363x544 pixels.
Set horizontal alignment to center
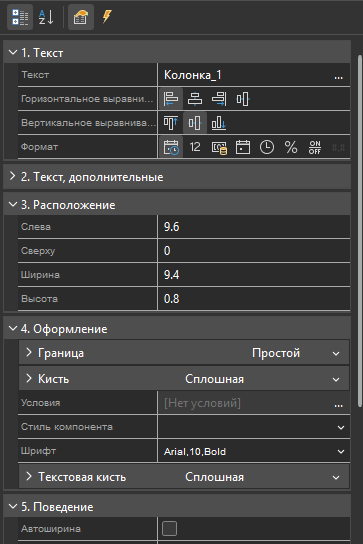pyautogui.click(x=195, y=99)
